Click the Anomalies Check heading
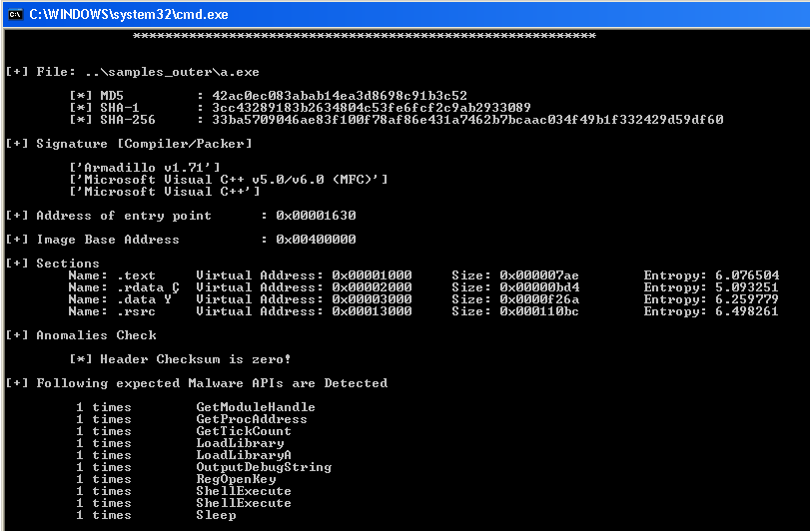 point(96,335)
